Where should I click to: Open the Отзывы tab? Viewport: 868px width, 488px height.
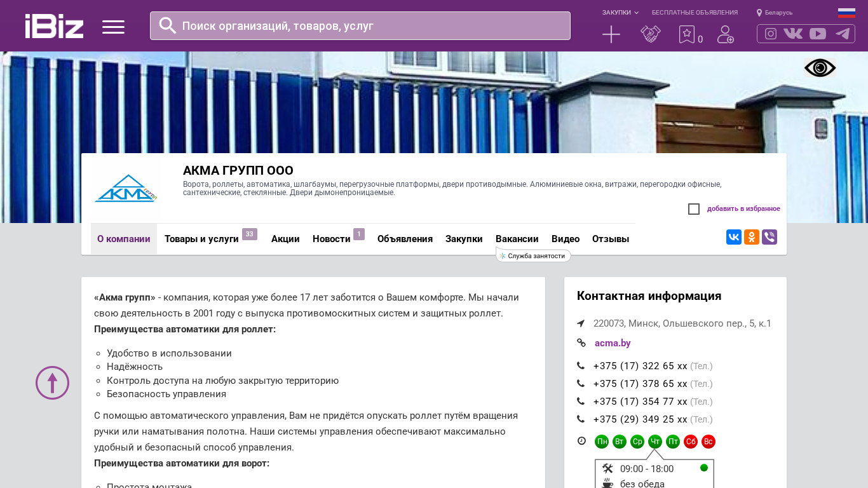(x=611, y=239)
